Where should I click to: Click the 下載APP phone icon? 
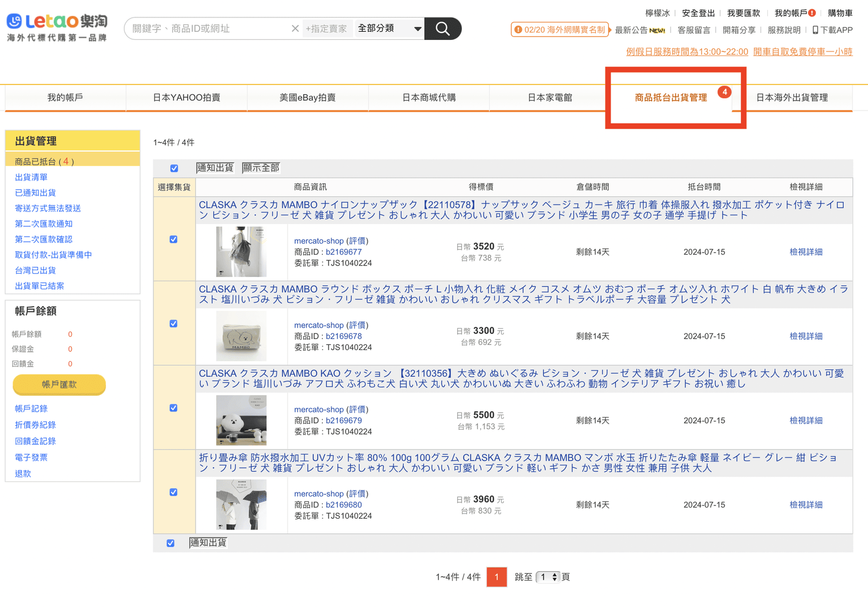[815, 30]
